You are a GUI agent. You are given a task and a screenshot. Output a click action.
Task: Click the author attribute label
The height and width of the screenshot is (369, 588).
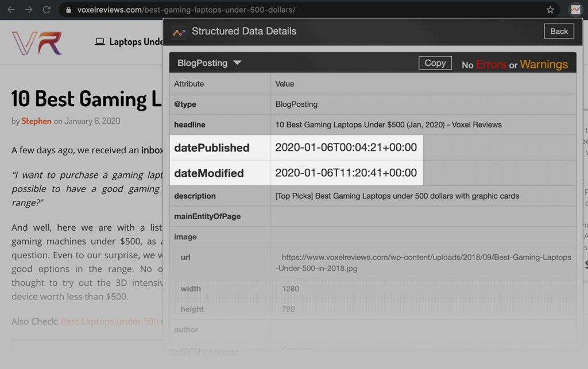pyautogui.click(x=186, y=329)
